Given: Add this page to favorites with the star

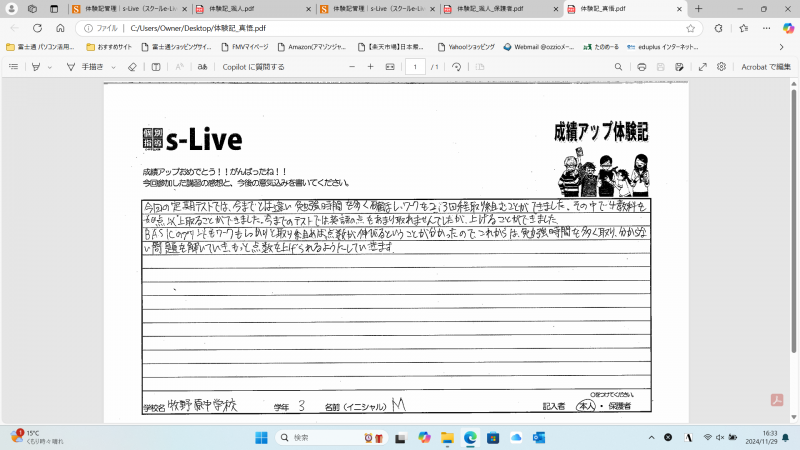Looking at the screenshot, I should 690,28.
